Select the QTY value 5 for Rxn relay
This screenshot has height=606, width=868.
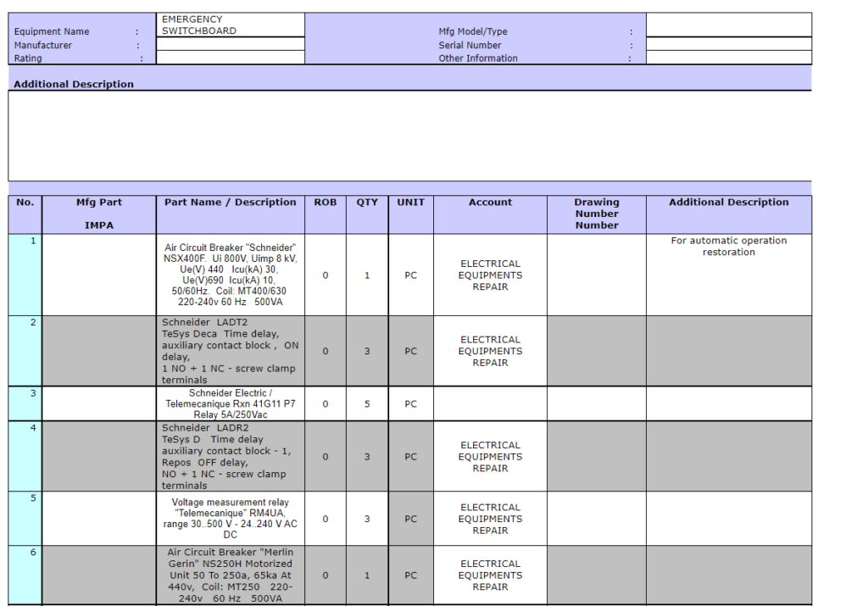pyautogui.click(x=367, y=404)
